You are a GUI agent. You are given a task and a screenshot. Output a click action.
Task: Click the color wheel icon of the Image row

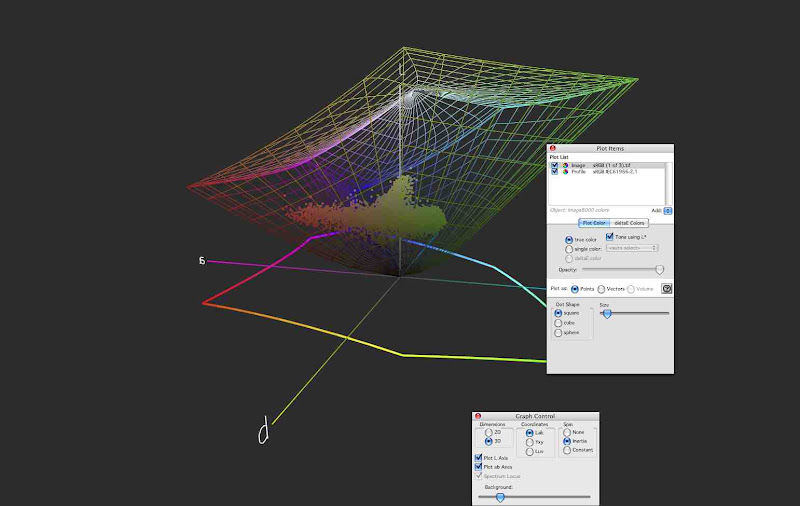coord(565,165)
